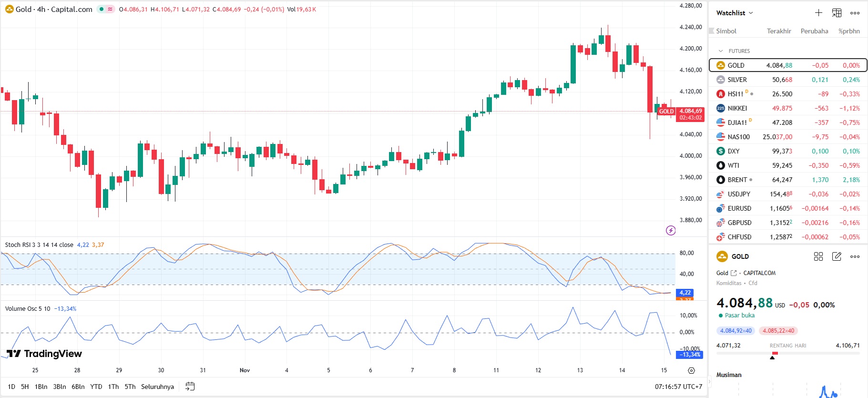Viewport: 868px width, 398px height.
Task: Click the purple lightning bolt icon on chart
Action: click(670, 231)
